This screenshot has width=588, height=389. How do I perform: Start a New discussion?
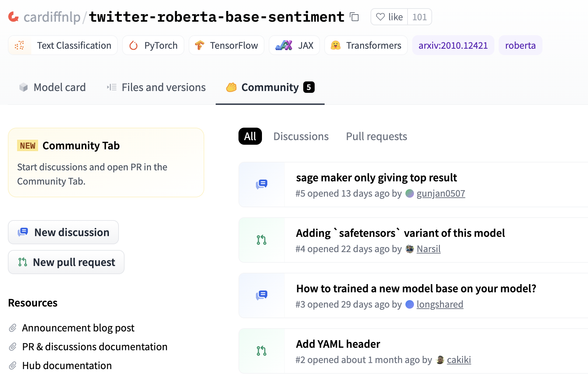pyautogui.click(x=63, y=232)
